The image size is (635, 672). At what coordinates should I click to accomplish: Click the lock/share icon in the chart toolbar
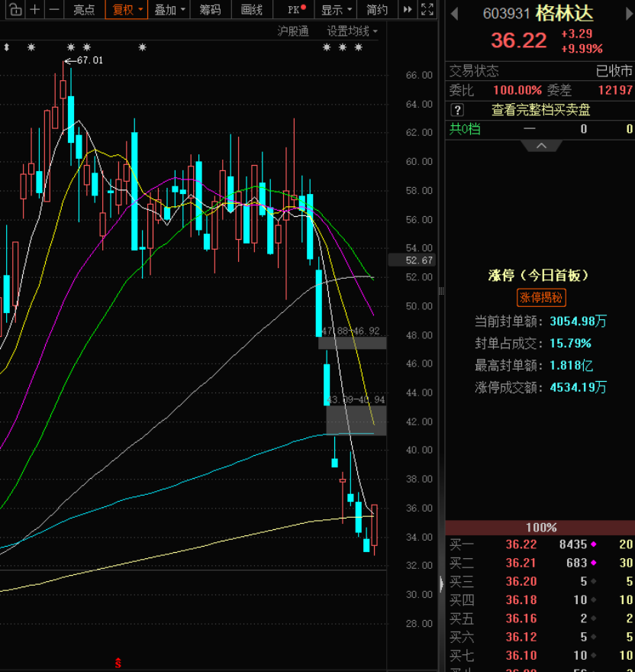click(15, 9)
